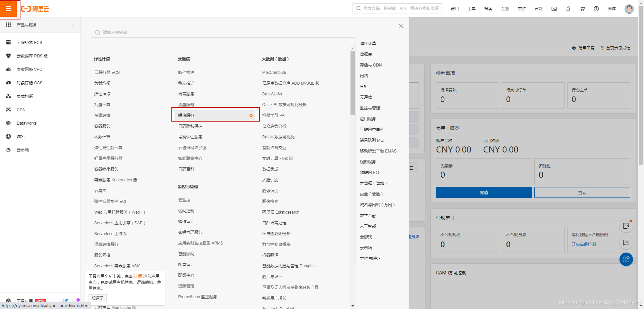Open the 工单 menu item
The image size is (644, 309).
[471, 8]
